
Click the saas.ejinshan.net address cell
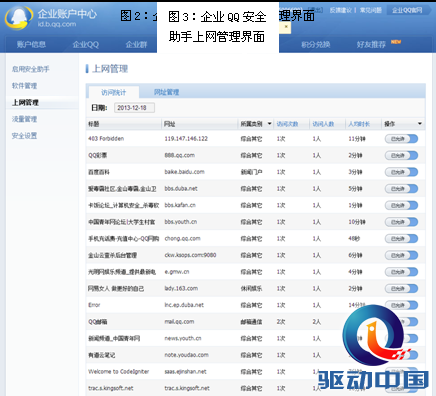coord(185,372)
